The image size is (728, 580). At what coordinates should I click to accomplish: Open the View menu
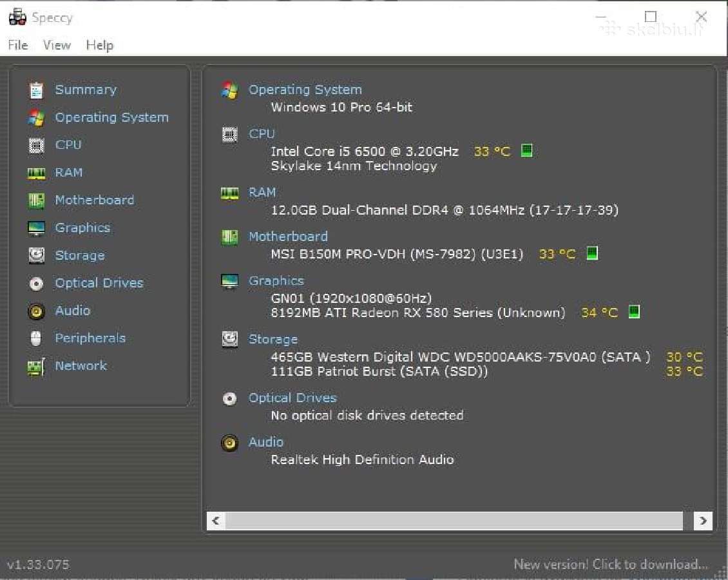[x=57, y=46]
